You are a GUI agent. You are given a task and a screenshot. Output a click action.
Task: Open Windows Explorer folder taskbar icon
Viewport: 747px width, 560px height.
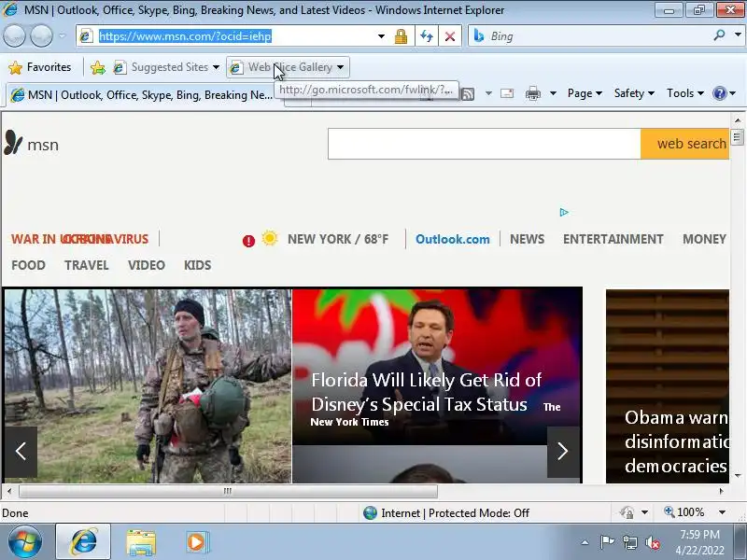[x=141, y=542]
